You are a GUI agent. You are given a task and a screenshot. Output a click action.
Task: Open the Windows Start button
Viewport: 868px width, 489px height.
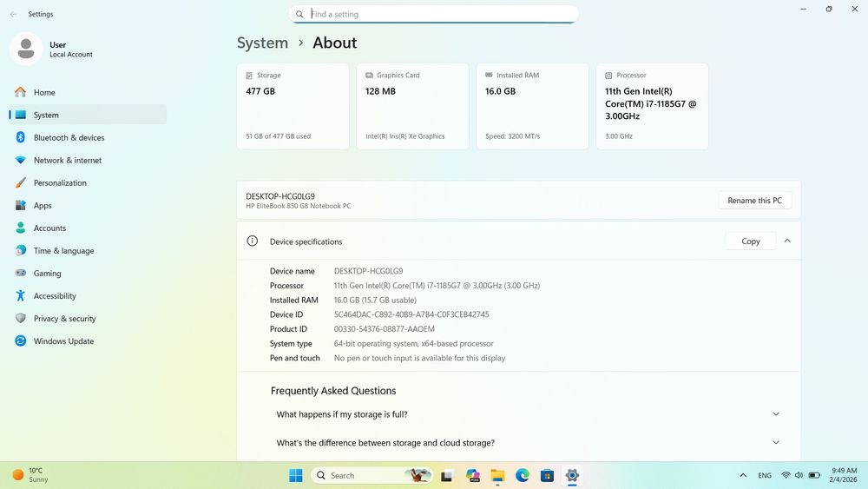(x=296, y=475)
